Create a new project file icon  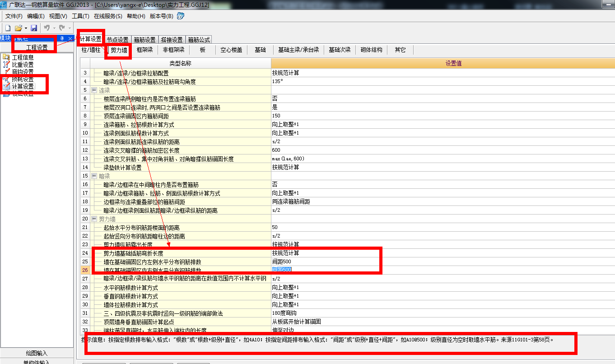pyautogui.click(x=8, y=28)
